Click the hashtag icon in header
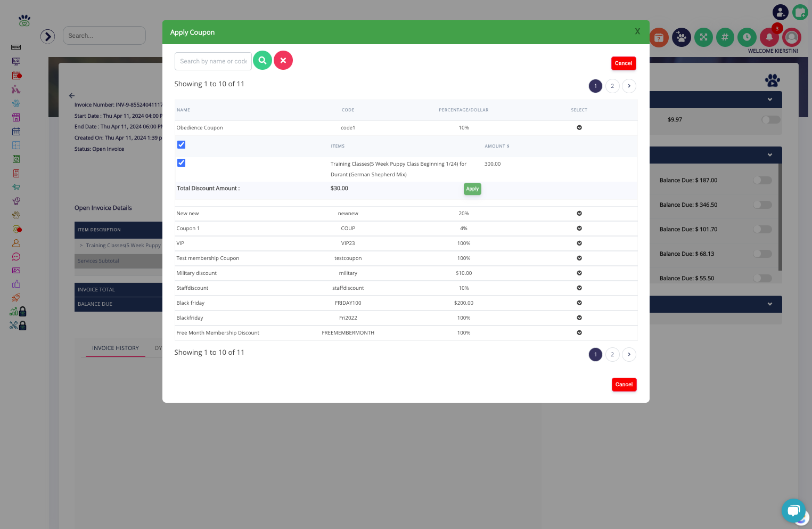Screen dimensions: 812x529 click(x=725, y=37)
